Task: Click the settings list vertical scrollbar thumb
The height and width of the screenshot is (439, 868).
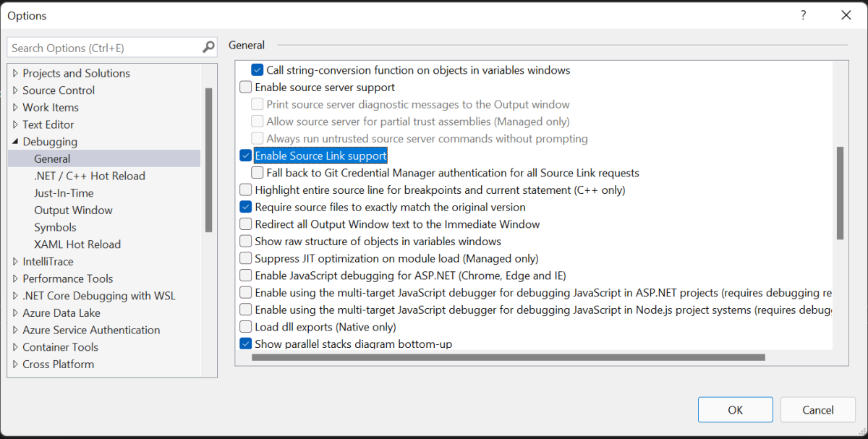Action: (840, 193)
